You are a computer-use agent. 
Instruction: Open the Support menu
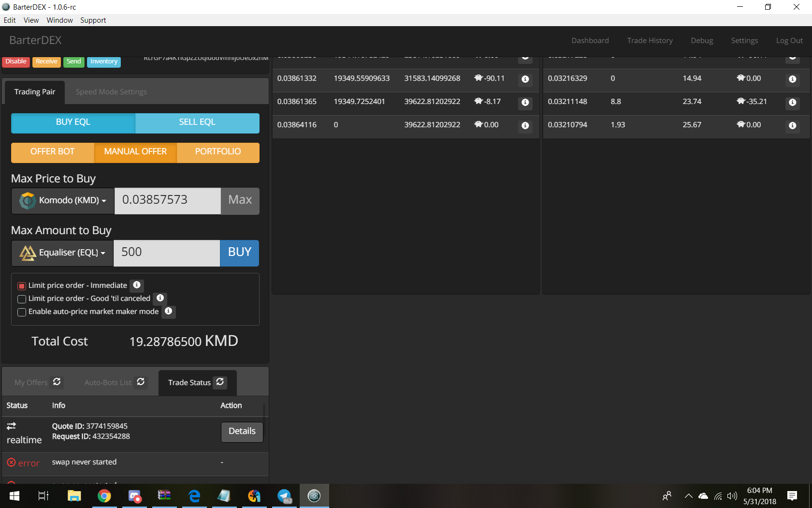(x=93, y=20)
